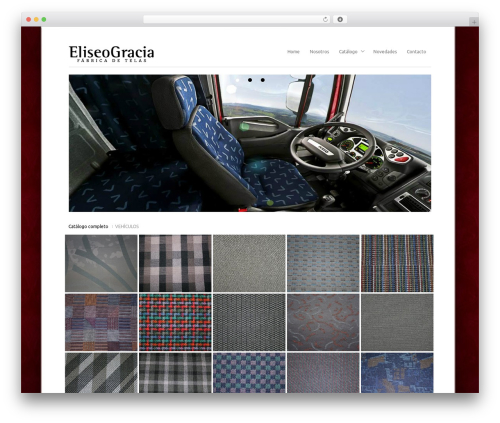The image size is (500, 423).
Task: Open the mauve textured fabric thumbnail in bottom row
Action: click(x=323, y=373)
